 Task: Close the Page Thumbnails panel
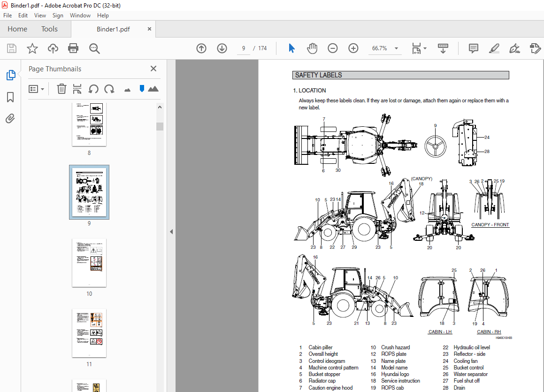click(x=153, y=69)
